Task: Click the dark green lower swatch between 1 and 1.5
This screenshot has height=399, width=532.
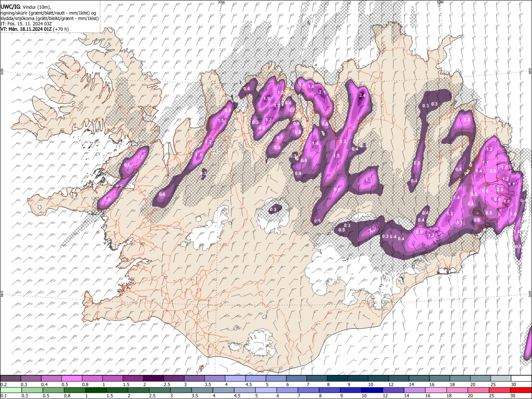Action: pos(96,390)
